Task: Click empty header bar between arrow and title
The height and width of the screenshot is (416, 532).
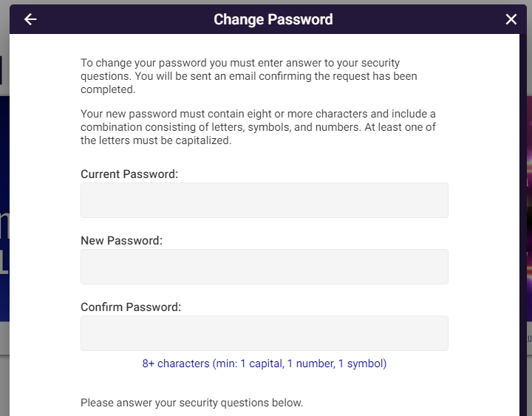Action: pyautogui.click(x=126, y=19)
